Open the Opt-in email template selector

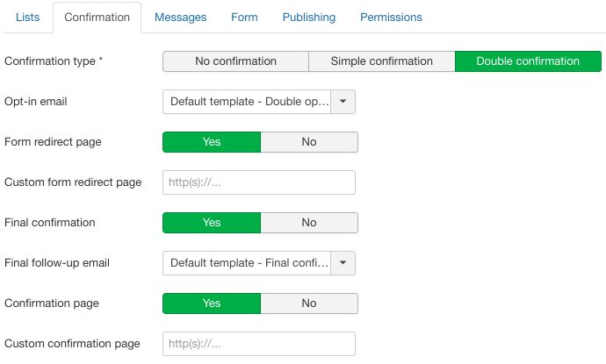[x=248, y=102]
